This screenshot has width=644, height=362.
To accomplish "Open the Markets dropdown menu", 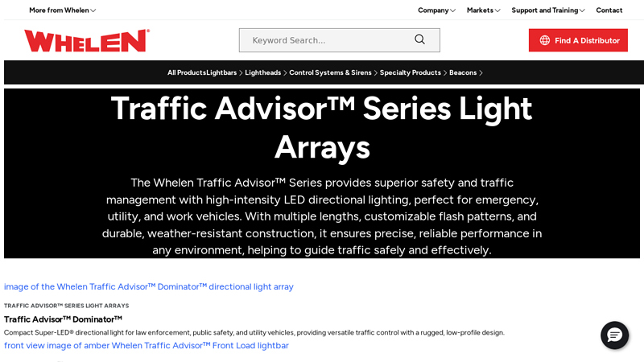I will pos(484,10).
